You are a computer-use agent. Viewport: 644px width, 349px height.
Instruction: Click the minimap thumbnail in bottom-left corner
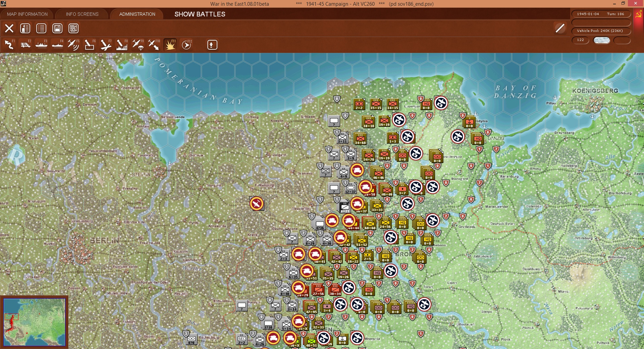click(x=34, y=322)
